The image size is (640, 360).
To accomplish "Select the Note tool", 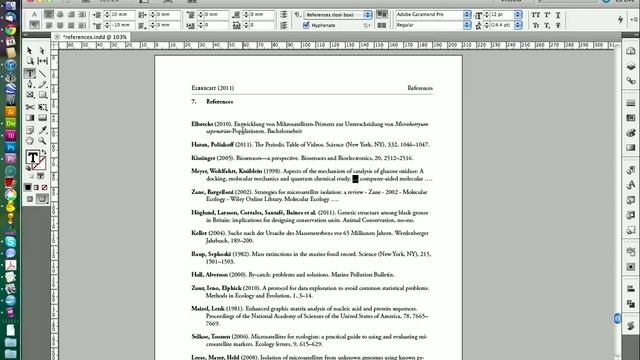I will pos(30,130).
